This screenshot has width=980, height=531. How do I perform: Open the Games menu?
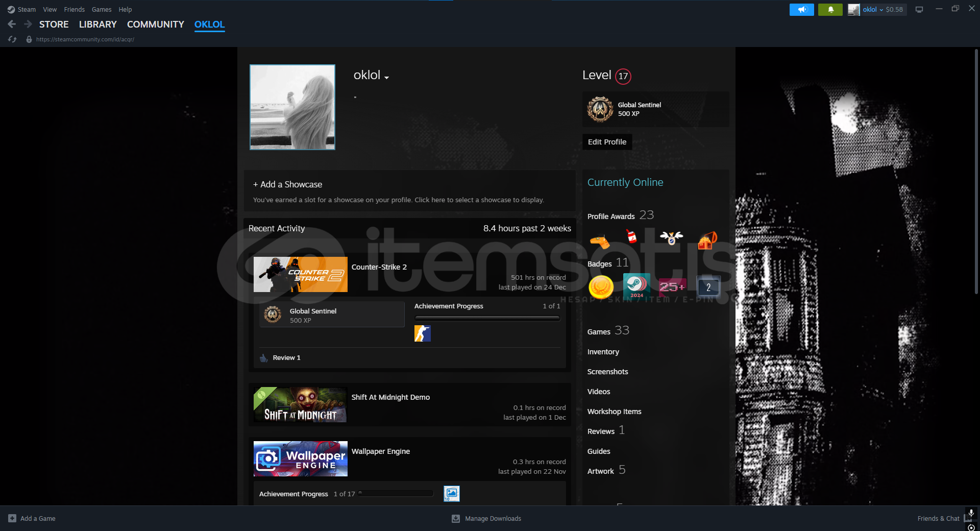click(x=102, y=10)
